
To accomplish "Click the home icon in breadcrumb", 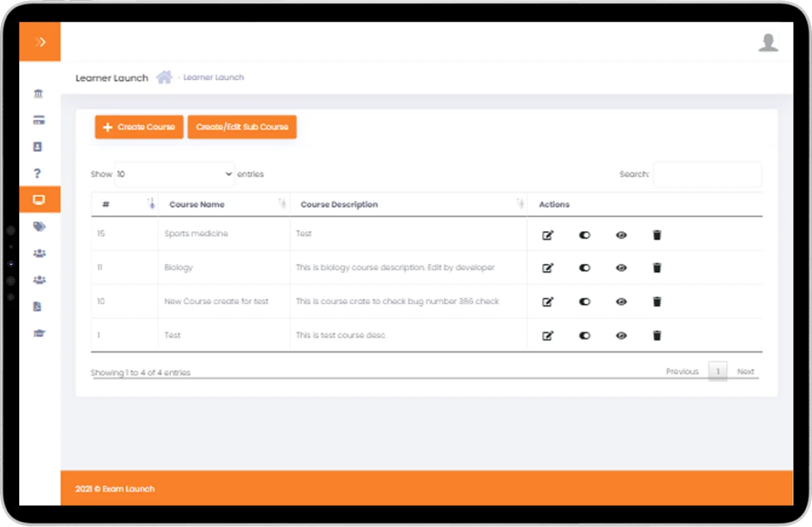I will (x=164, y=77).
